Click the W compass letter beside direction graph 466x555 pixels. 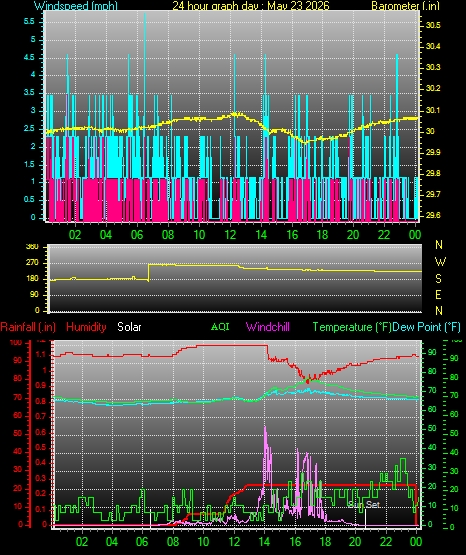pos(440,262)
